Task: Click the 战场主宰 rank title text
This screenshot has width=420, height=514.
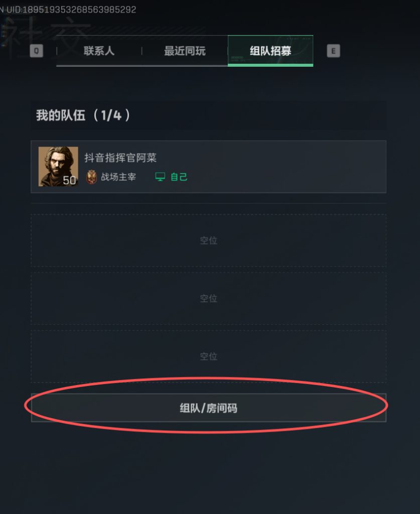Action: point(118,177)
